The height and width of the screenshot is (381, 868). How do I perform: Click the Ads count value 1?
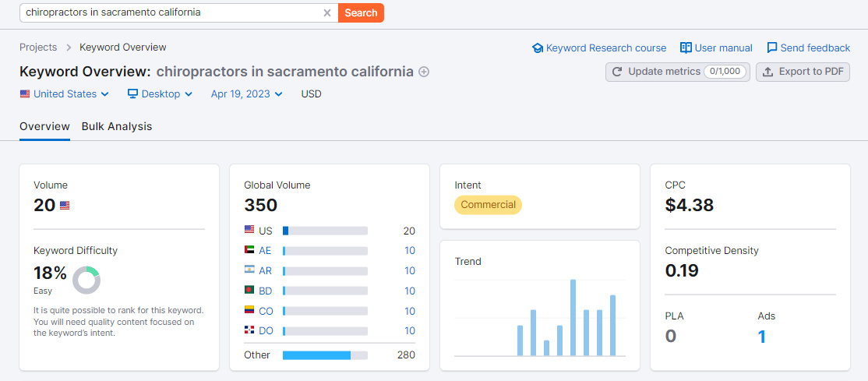pos(762,337)
